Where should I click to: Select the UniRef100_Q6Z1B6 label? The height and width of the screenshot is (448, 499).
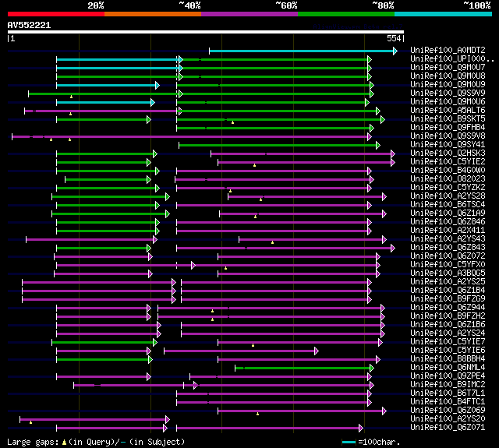(x=448, y=325)
